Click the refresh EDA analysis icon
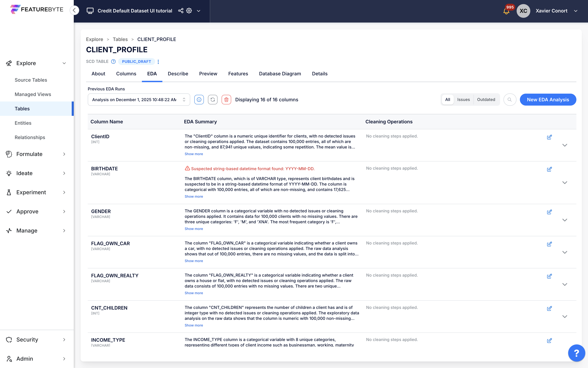Screen dimensions: 588x368 (x=213, y=100)
